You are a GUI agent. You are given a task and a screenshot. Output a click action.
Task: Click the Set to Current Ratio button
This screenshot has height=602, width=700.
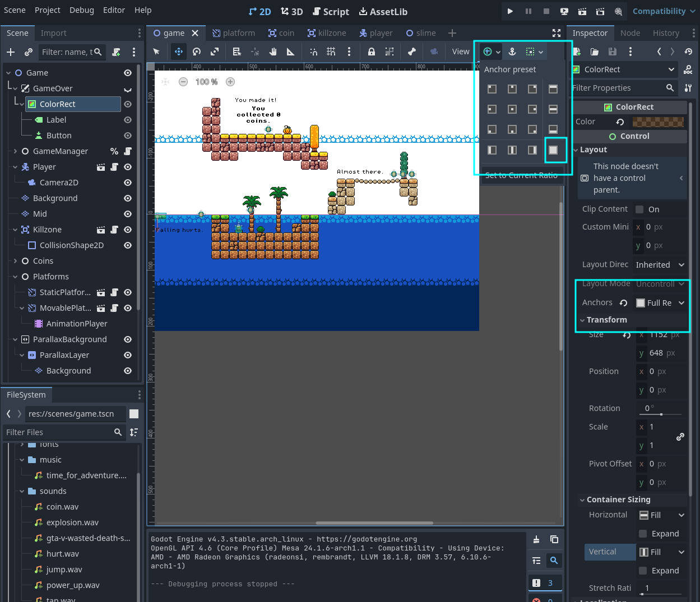pyautogui.click(x=521, y=175)
